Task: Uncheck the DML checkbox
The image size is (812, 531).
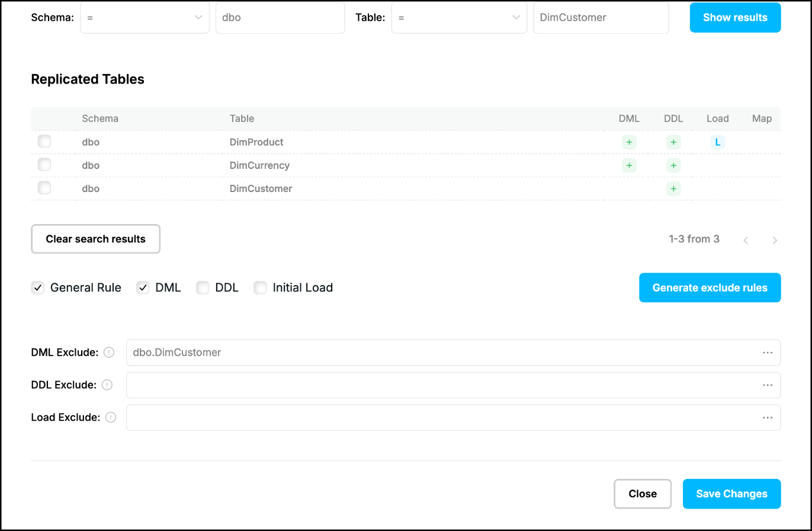Action: pyautogui.click(x=143, y=288)
